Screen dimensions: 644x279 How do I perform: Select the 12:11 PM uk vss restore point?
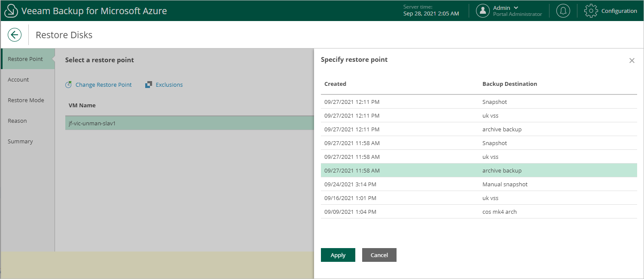(479, 115)
